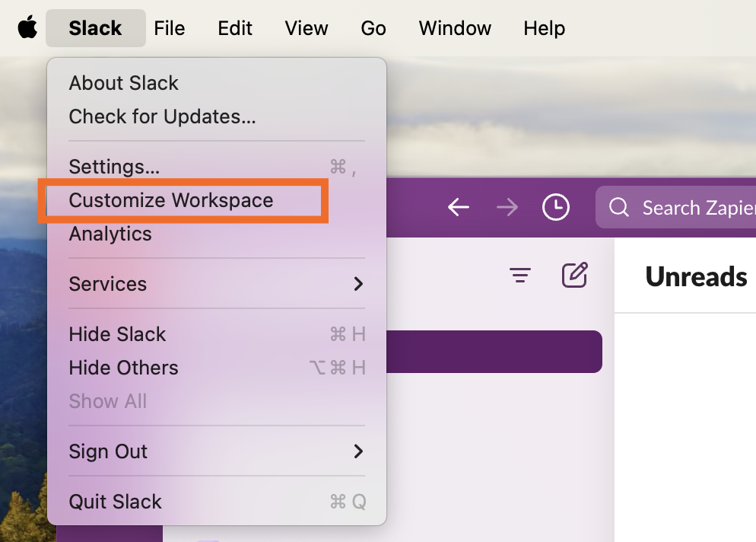Click the Unreads heading
This screenshot has width=756, height=542.
(696, 276)
